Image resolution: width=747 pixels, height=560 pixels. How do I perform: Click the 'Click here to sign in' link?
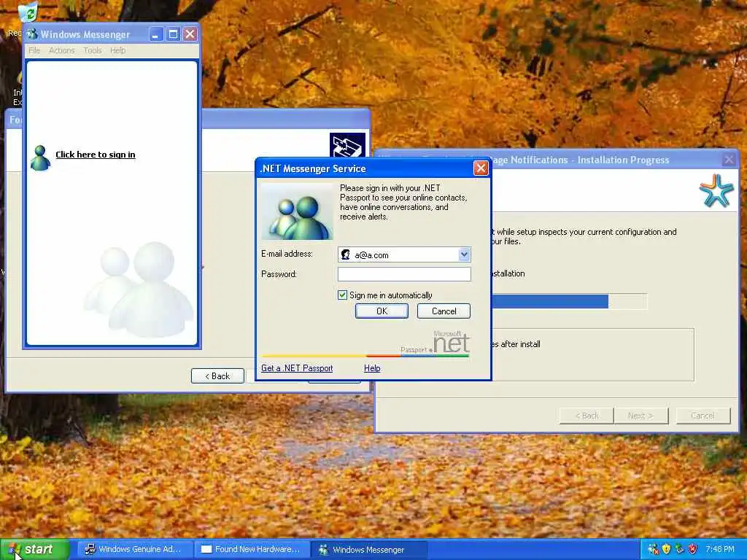pyautogui.click(x=96, y=155)
